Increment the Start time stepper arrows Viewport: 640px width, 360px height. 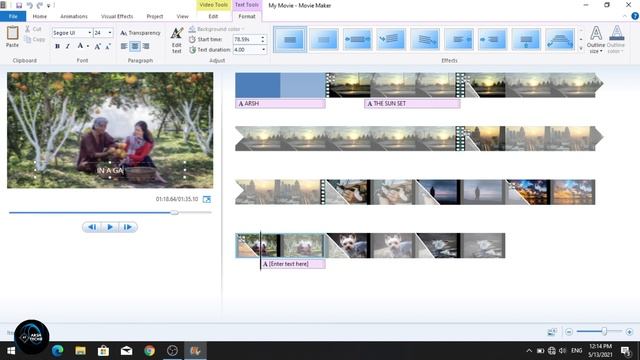[262, 38]
